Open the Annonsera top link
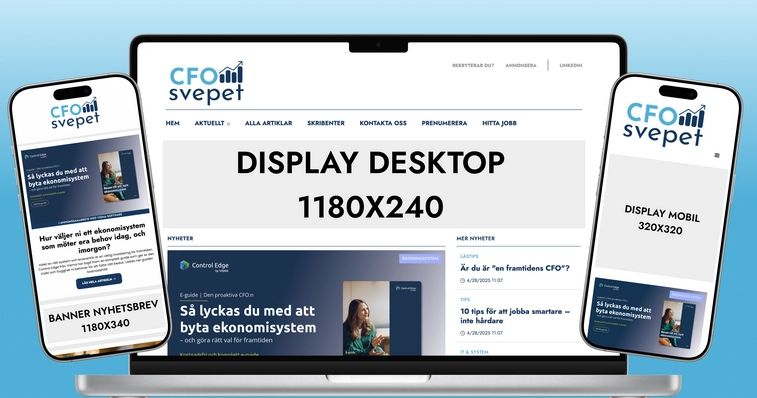Screen dimensions: 757x398 point(521,65)
